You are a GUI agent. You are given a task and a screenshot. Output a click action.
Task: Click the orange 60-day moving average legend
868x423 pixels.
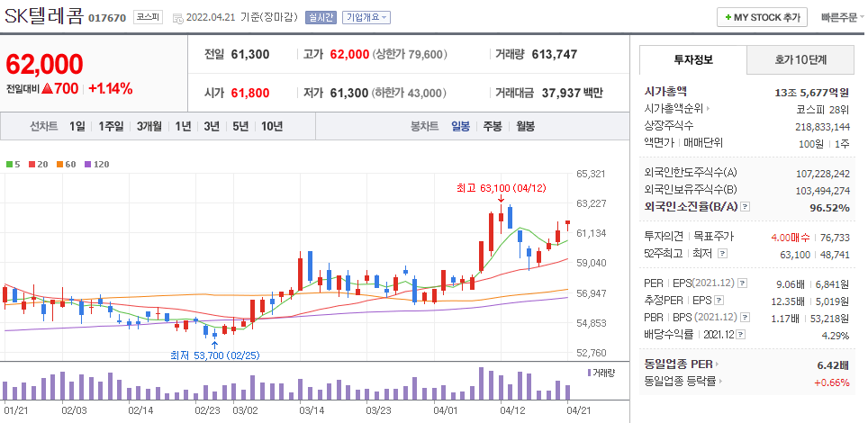[x=66, y=165]
